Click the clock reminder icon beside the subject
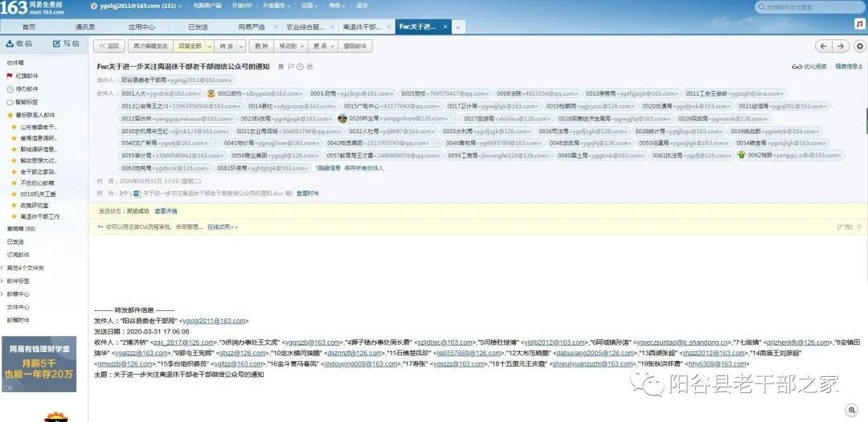This screenshot has width=868, height=422. click(x=300, y=66)
